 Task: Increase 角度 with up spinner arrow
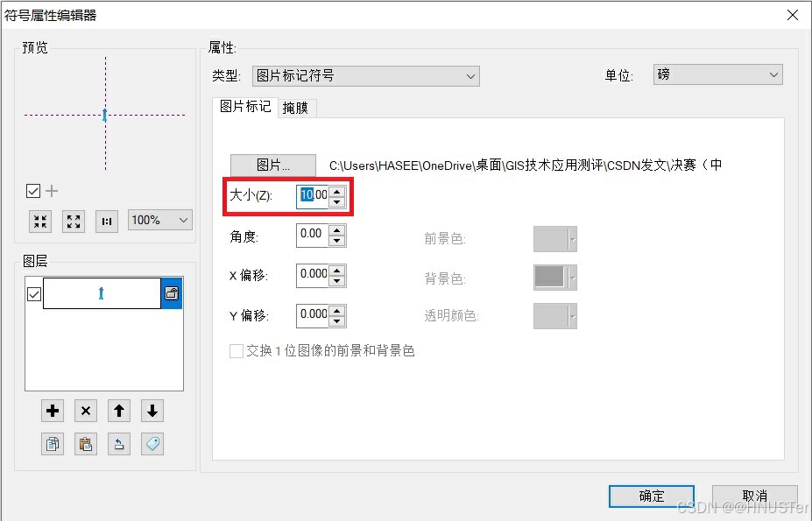point(336,230)
